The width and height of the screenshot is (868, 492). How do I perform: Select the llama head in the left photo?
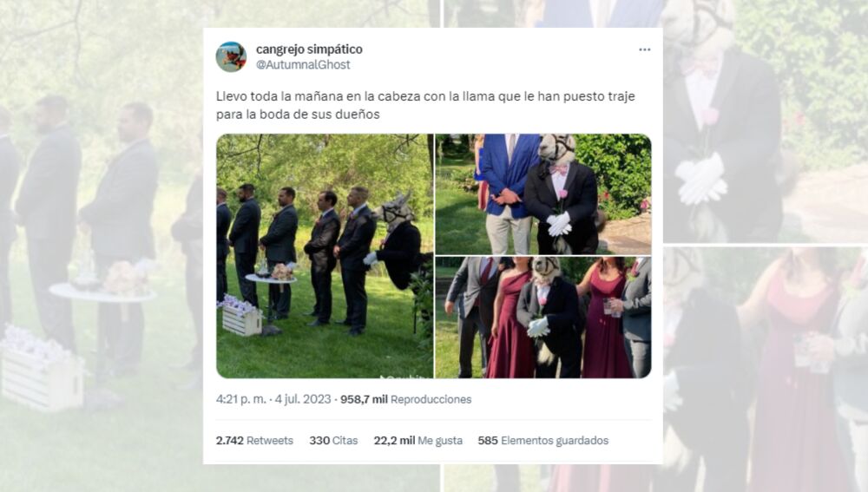coord(395,210)
